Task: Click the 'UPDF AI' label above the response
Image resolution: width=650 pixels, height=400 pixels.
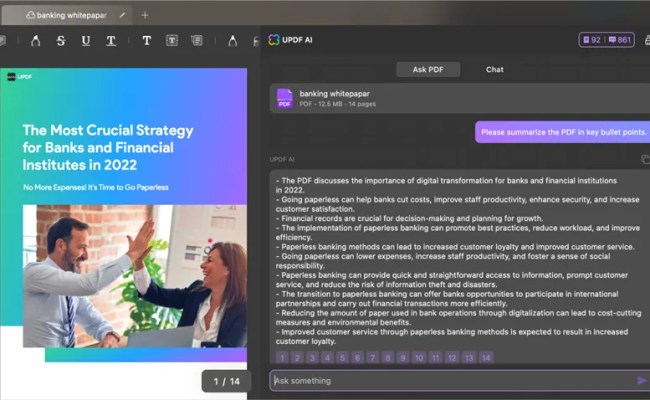Action: 282,160
